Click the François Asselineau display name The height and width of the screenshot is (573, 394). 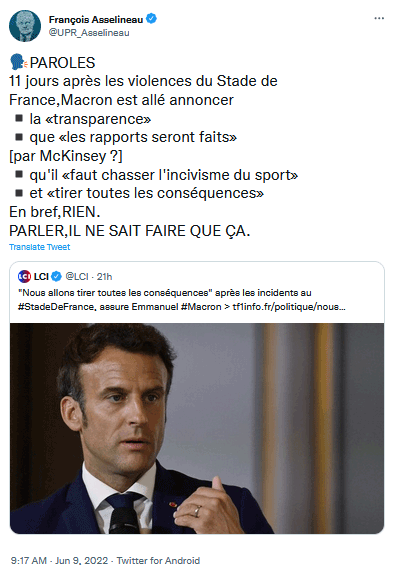coord(96,19)
